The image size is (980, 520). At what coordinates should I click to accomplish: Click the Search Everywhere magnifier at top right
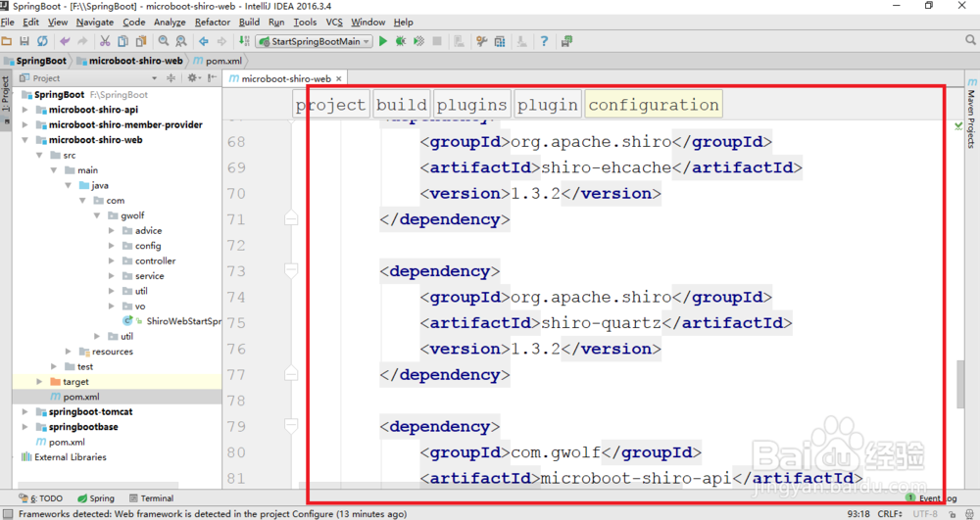click(970, 40)
